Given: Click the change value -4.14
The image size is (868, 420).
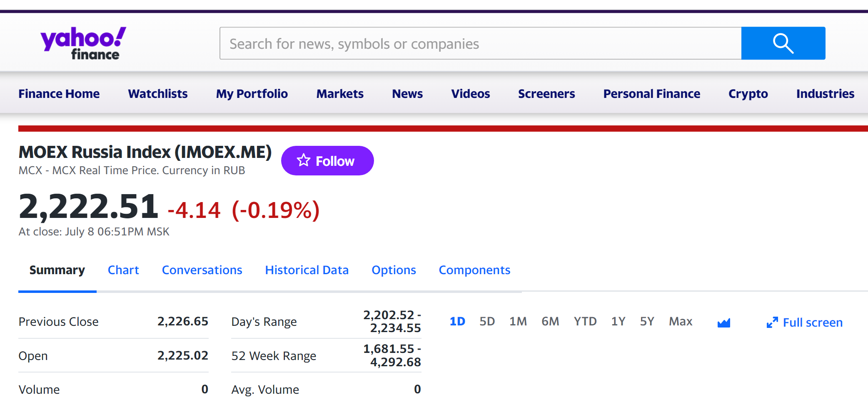Looking at the screenshot, I should (x=194, y=210).
